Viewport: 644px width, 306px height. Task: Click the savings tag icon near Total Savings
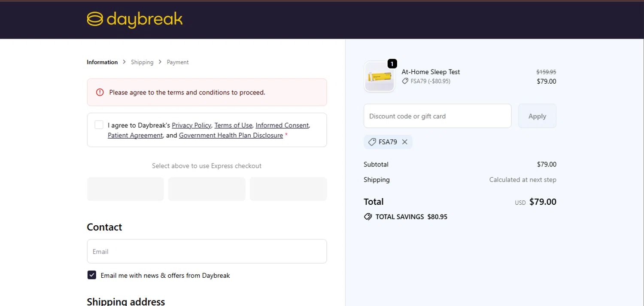(368, 217)
